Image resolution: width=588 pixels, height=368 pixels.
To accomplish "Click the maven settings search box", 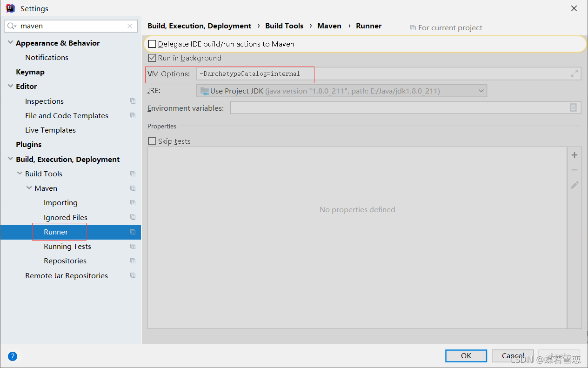I will [x=71, y=26].
